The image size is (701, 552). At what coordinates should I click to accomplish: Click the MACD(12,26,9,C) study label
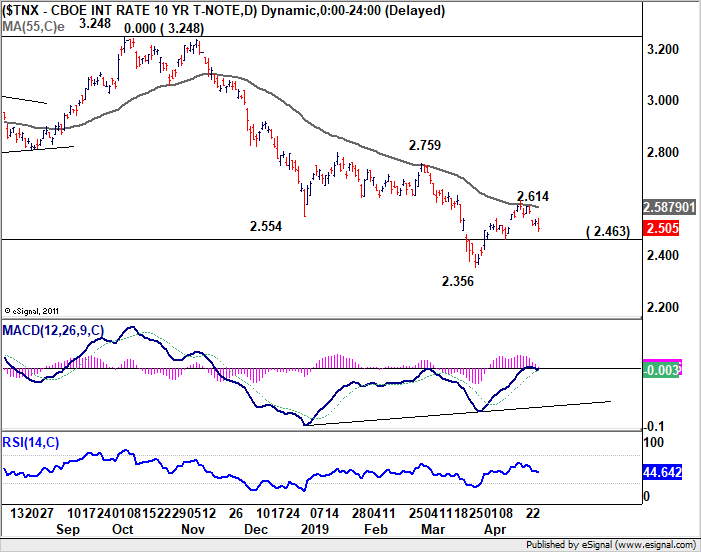pyautogui.click(x=53, y=330)
